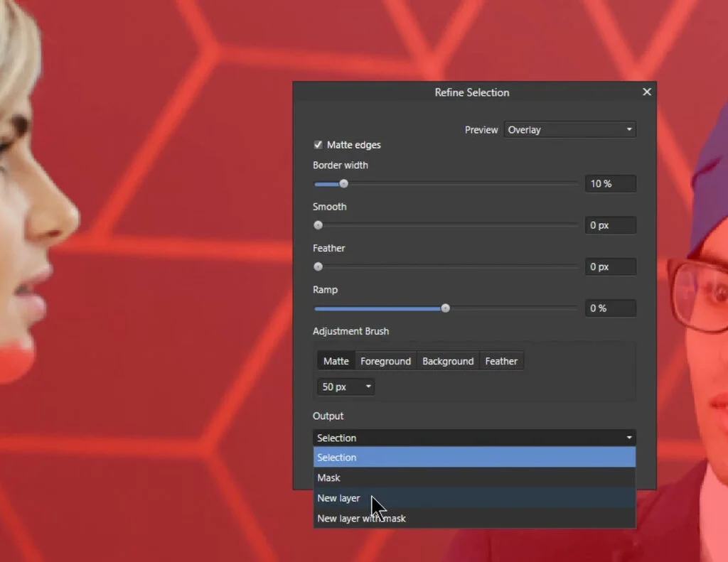Image resolution: width=728 pixels, height=562 pixels.
Task: Click the Border width 10 % field
Action: pos(610,184)
